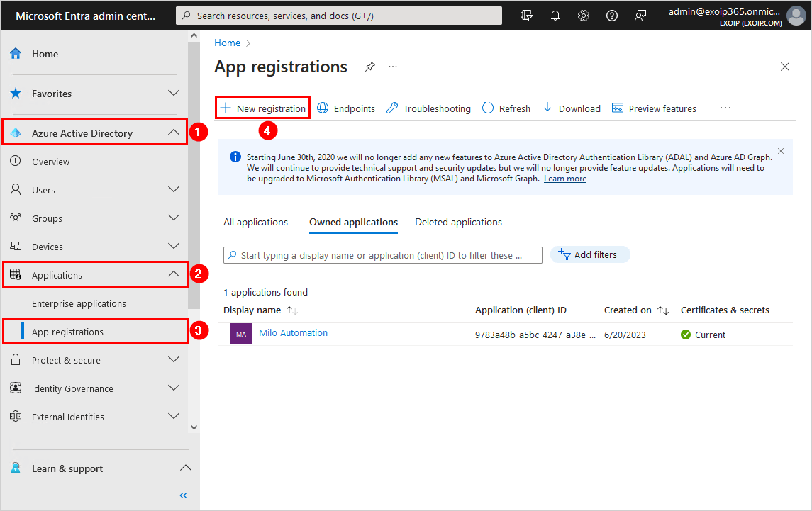Refresh the app registrations list
This screenshot has width=812, height=511.
[506, 108]
